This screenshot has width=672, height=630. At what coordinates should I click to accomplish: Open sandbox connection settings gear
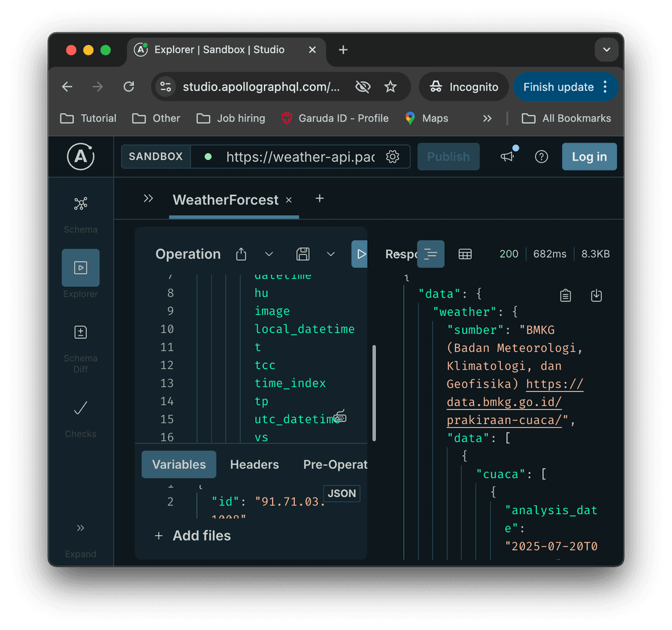393,157
